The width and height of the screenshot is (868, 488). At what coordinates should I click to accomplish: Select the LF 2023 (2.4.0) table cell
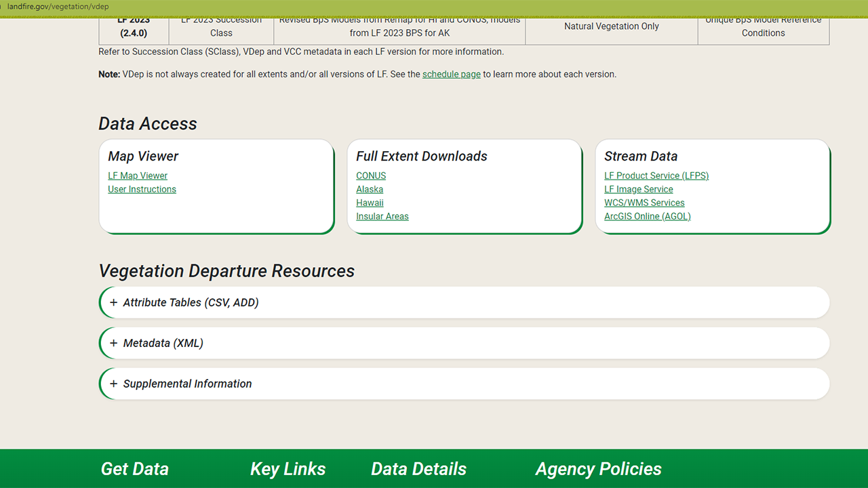(x=133, y=27)
